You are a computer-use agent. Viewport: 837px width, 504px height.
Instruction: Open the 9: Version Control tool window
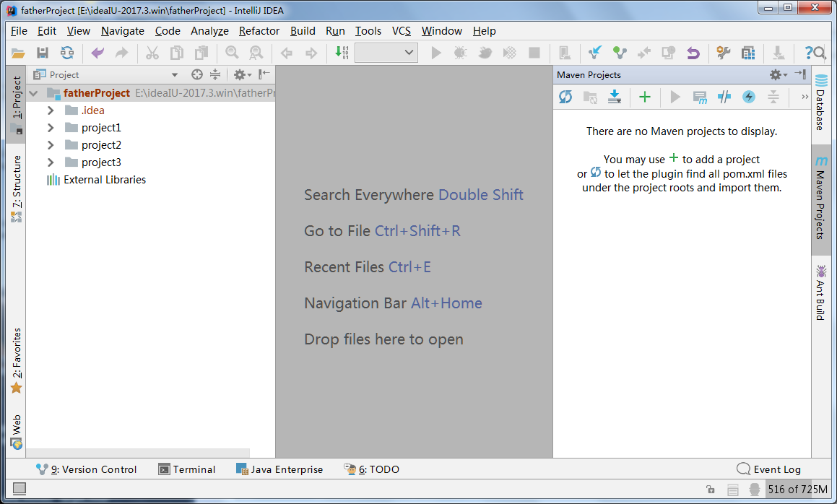pyautogui.click(x=87, y=469)
